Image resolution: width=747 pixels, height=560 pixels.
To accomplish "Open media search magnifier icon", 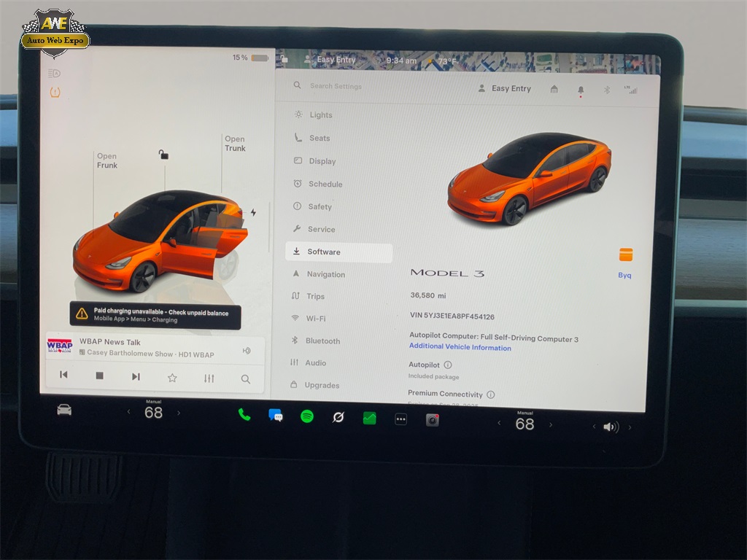I will click(245, 379).
